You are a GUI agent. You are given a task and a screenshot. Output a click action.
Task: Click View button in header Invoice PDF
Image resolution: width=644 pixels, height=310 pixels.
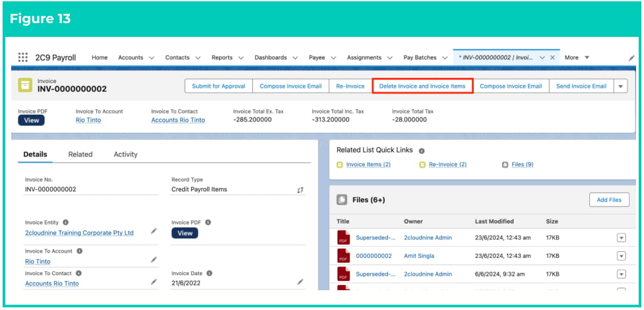pyautogui.click(x=31, y=120)
